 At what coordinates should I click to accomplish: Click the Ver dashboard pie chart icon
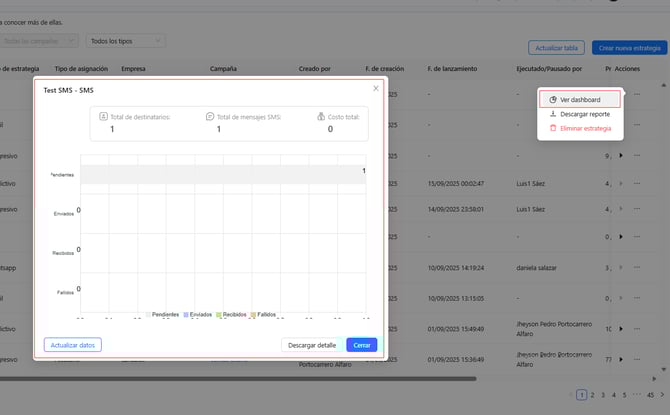[553, 100]
